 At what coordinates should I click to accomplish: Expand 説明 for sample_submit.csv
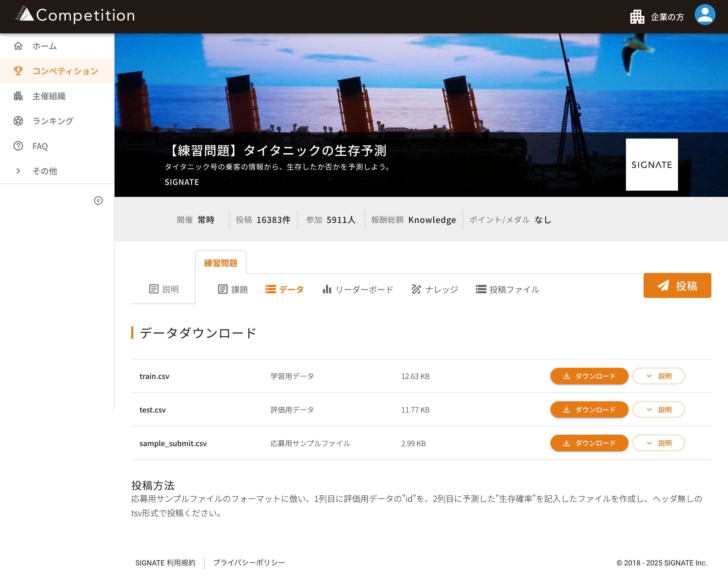[x=658, y=443]
